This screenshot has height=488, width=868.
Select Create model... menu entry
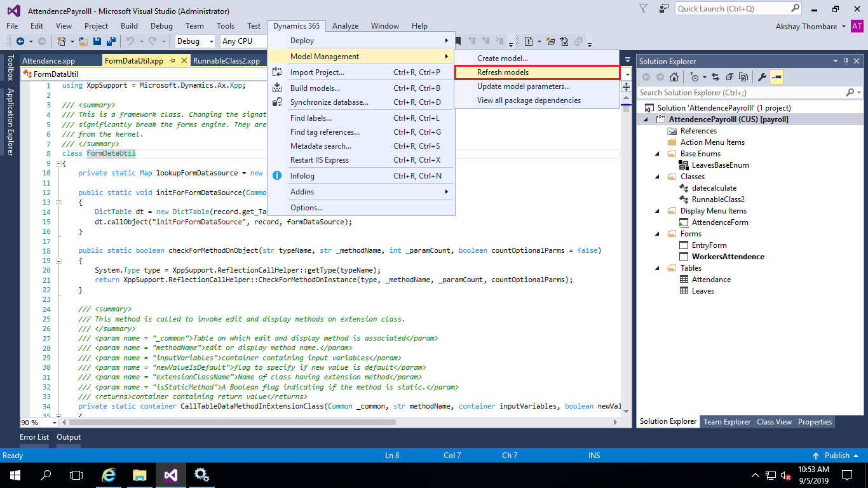[x=537, y=58]
